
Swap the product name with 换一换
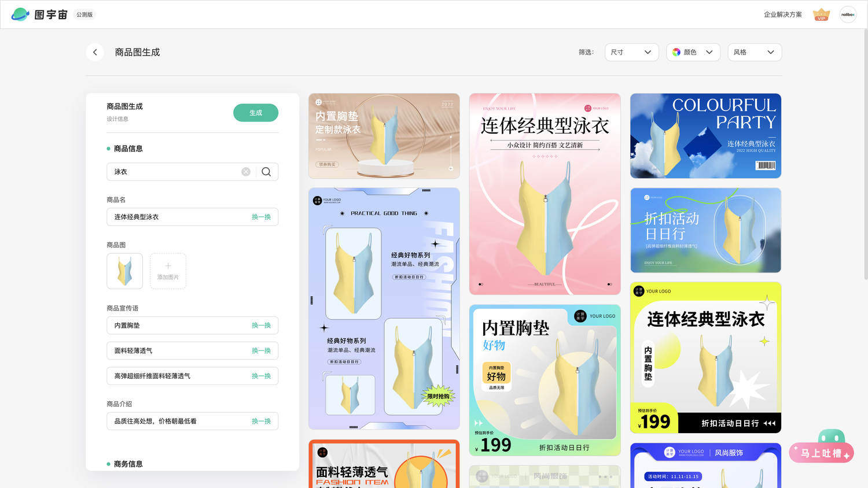pyautogui.click(x=261, y=217)
